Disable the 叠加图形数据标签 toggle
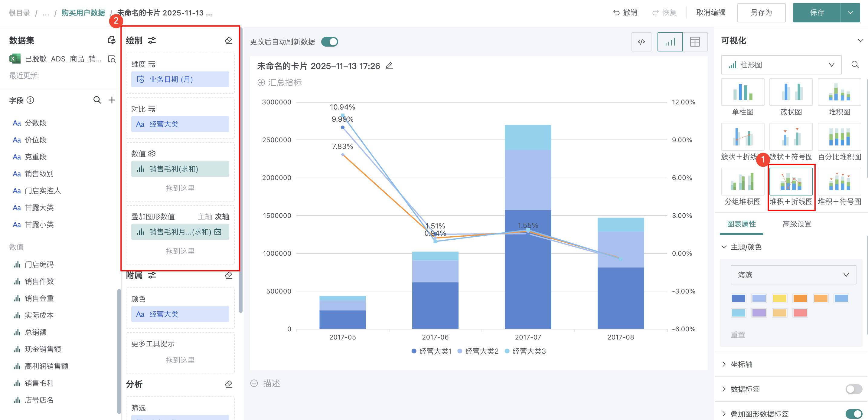 click(x=853, y=414)
